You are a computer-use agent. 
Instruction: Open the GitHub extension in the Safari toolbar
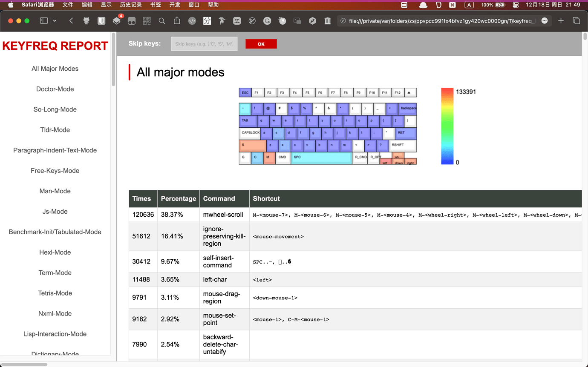tap(86, 20)
